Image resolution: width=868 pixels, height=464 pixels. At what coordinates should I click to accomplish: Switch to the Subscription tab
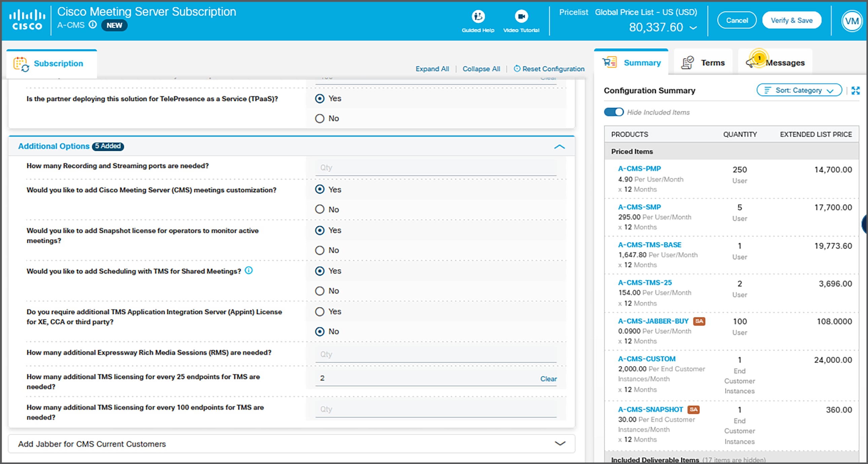click(x=51, y=64)
